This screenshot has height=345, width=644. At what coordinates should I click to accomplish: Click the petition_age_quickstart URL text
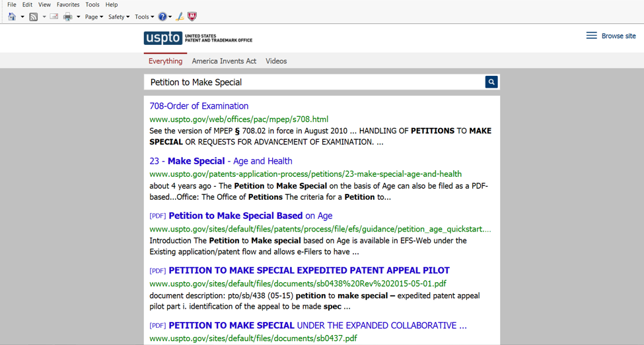click(320, 229)
